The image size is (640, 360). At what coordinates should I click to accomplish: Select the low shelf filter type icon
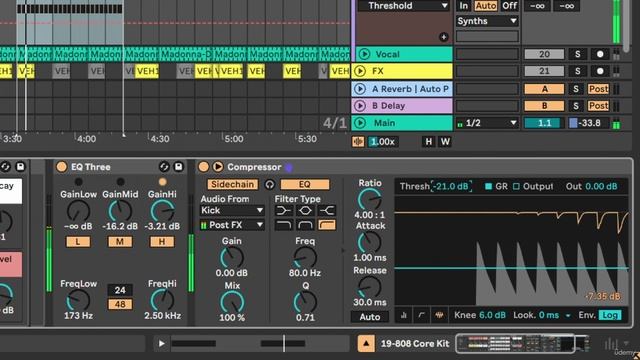(x=284, y=211)
